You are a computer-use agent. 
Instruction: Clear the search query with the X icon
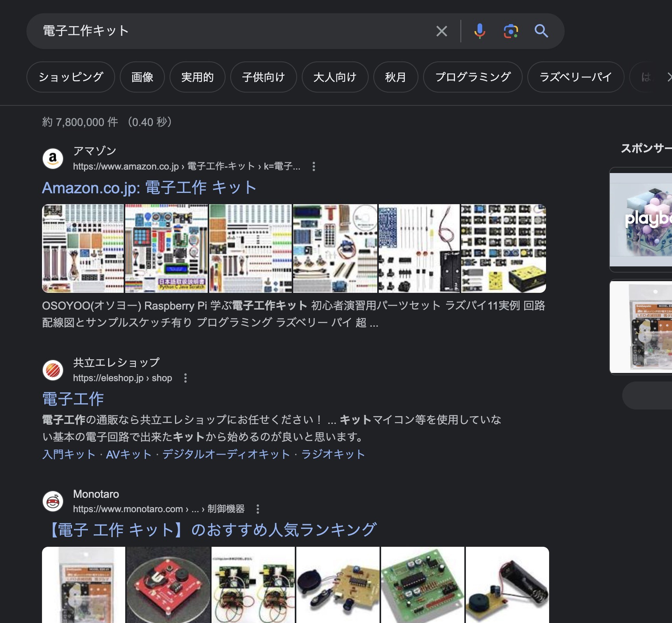[441, 31]
